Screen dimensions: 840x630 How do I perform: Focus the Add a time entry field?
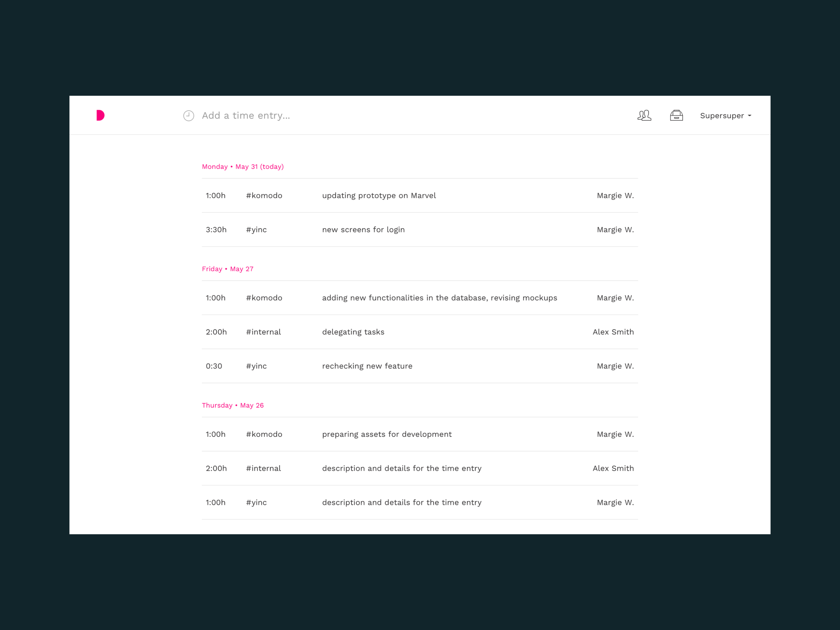click(246, 116)
